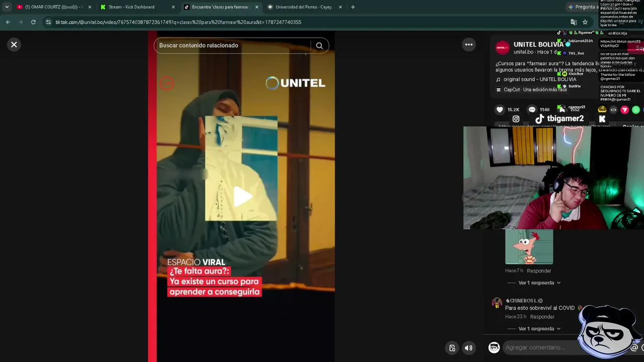Screen dimensions: 644x362
Task: Click the translate page icon
Action: click(574, 22)
